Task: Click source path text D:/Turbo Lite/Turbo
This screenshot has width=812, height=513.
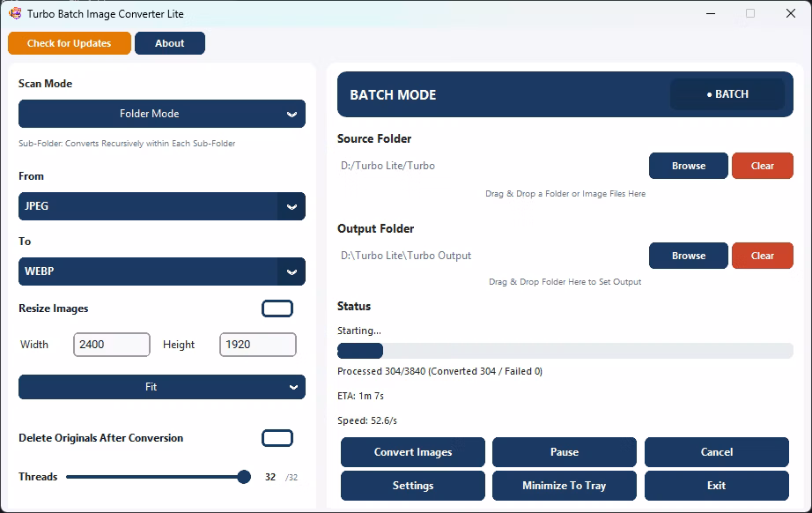Action: (x=388, y=166)
